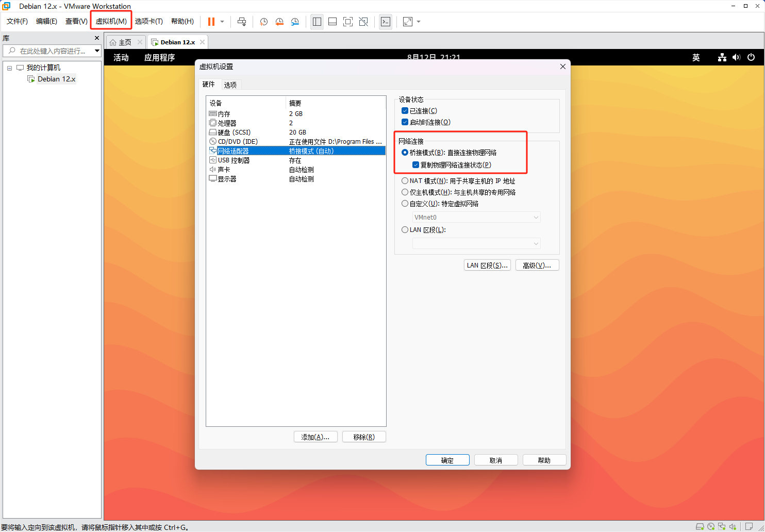Click the CD/DVD status bar icon
765x532 pixels.
tap(711, 526)
